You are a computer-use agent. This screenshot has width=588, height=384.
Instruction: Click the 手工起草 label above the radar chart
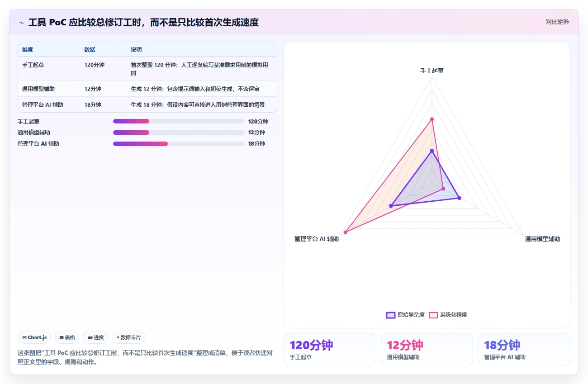pyautogui.click(x=432, y=71)
